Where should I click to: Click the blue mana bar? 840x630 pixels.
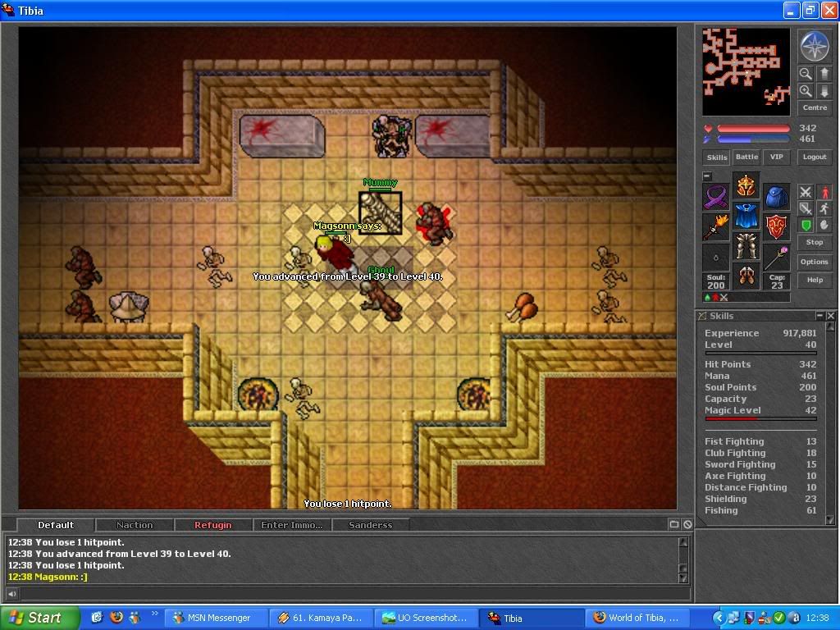(753, 139)
